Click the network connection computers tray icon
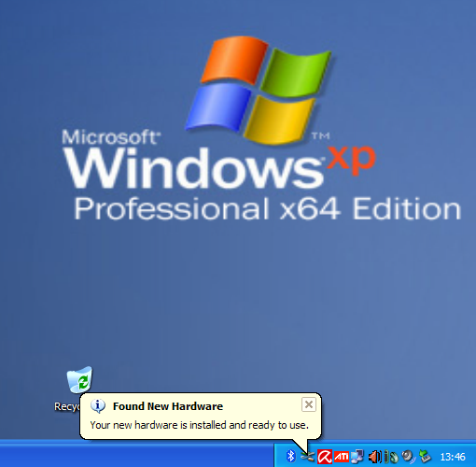The image size is (476, 467). [357, 457]
